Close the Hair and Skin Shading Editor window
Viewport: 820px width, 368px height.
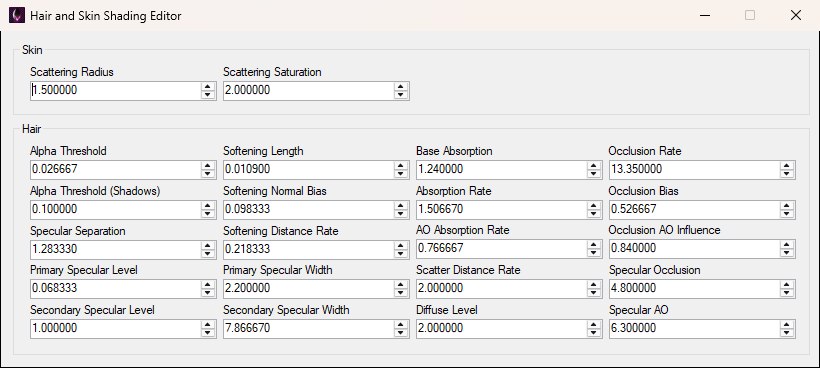(796, 15)
